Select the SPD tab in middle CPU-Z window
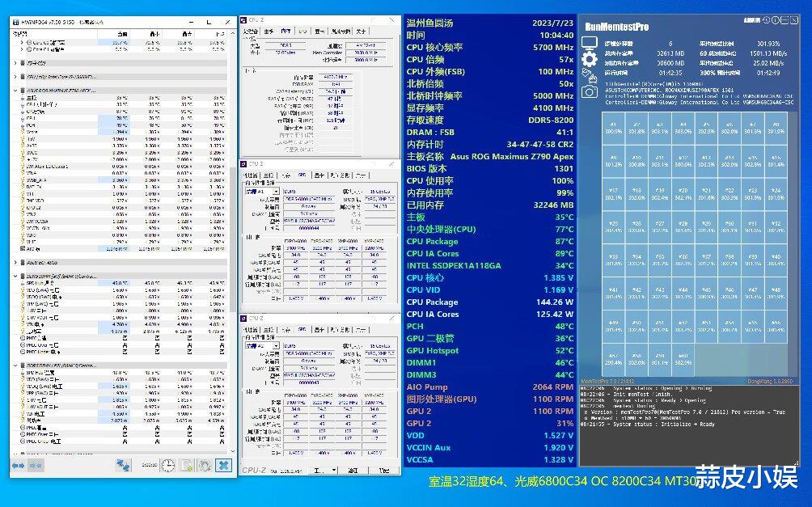 click(x=302, y=175)
